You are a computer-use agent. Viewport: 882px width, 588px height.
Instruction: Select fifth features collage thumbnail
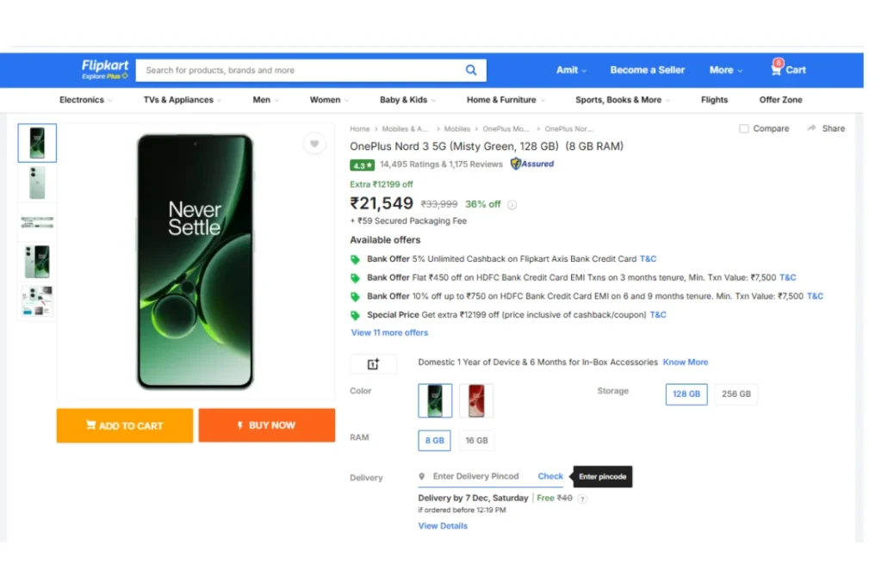[x=37, y=300]
